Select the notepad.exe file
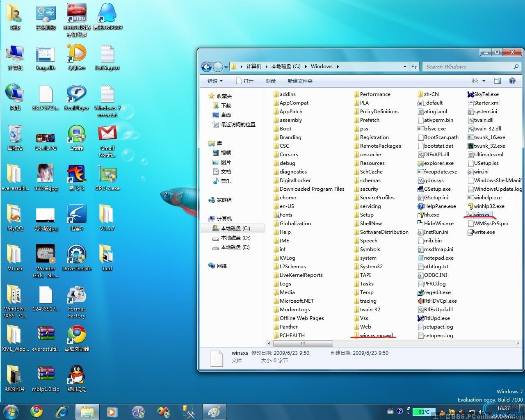Screen dimensions: 525x420 pyautogui.click(x=438, y=258)
